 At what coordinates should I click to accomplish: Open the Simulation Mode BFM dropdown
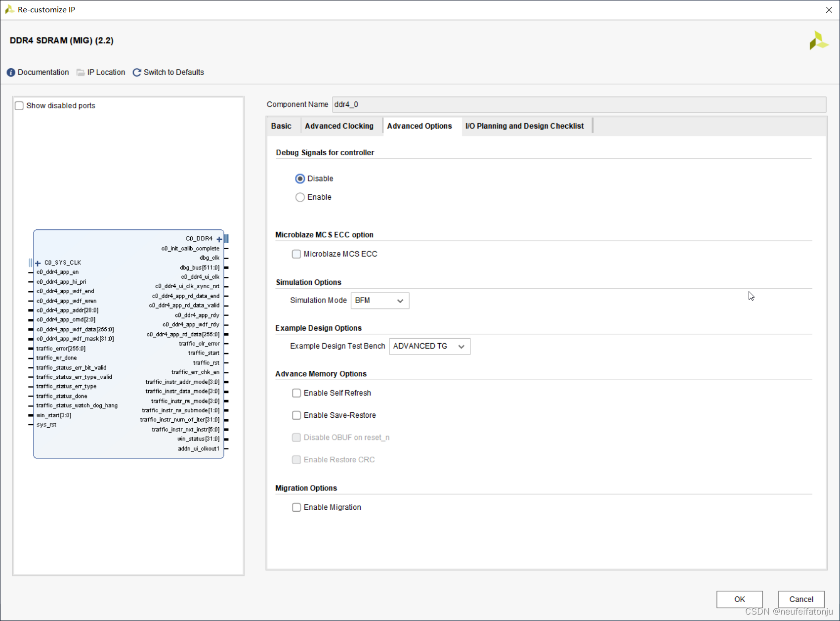380,301
